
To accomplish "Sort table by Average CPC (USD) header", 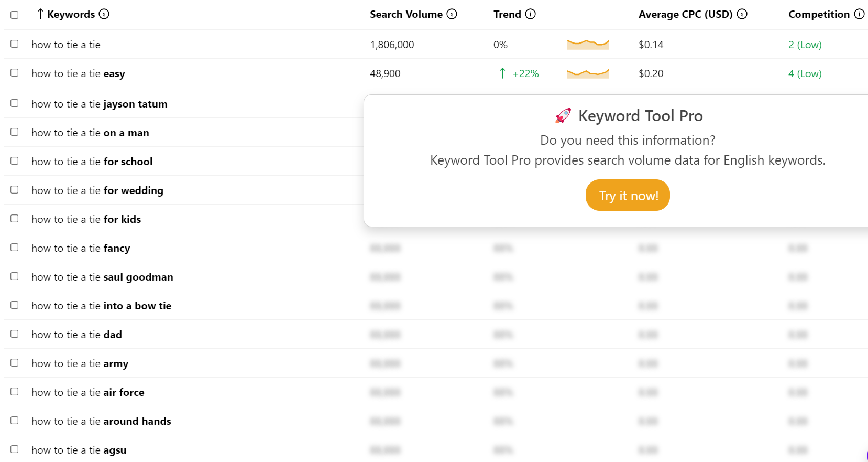I will pyautogui.click(x=686, y=14).
